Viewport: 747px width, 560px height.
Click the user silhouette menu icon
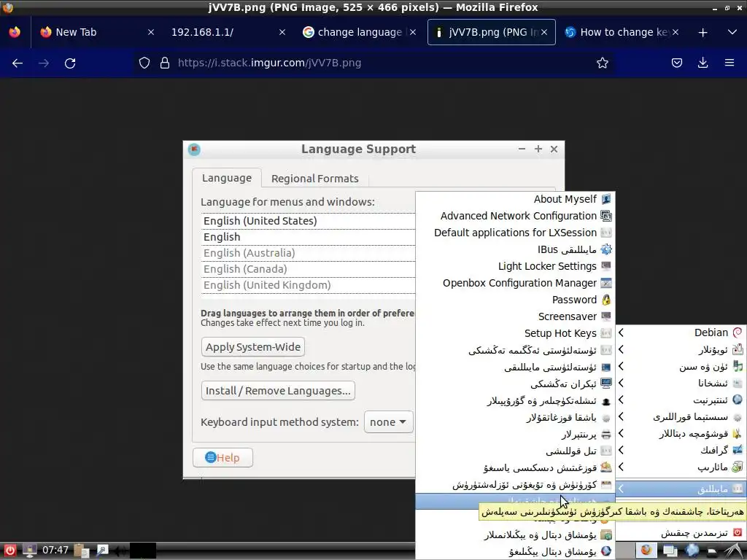coord(606,401)
